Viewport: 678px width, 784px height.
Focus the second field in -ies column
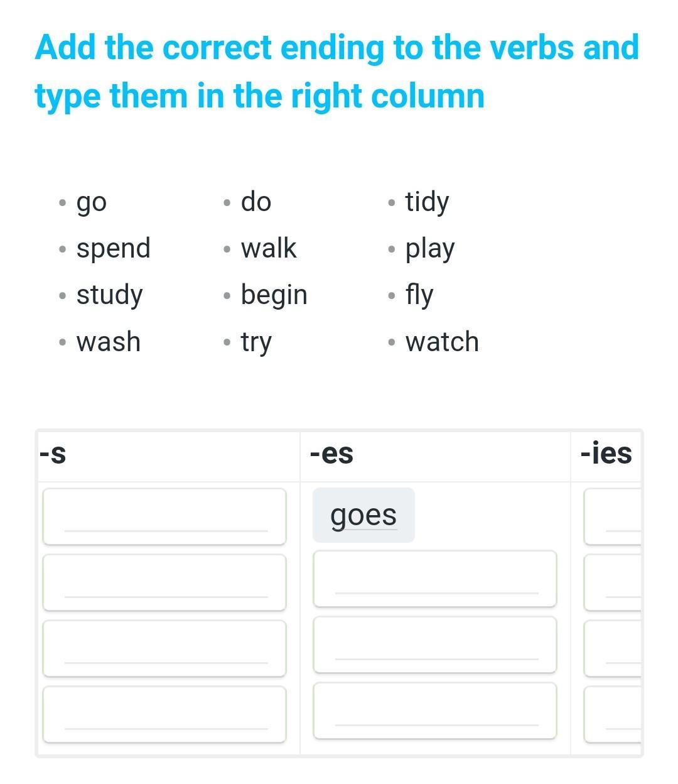pos(613,582)
